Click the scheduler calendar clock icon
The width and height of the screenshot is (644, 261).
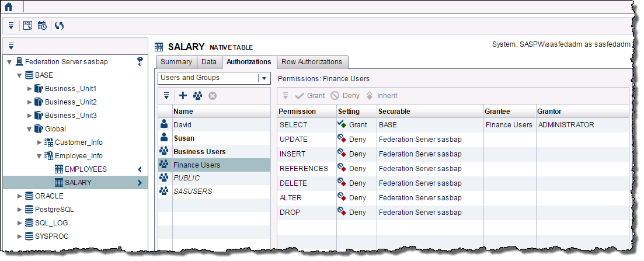pos(43,25)
